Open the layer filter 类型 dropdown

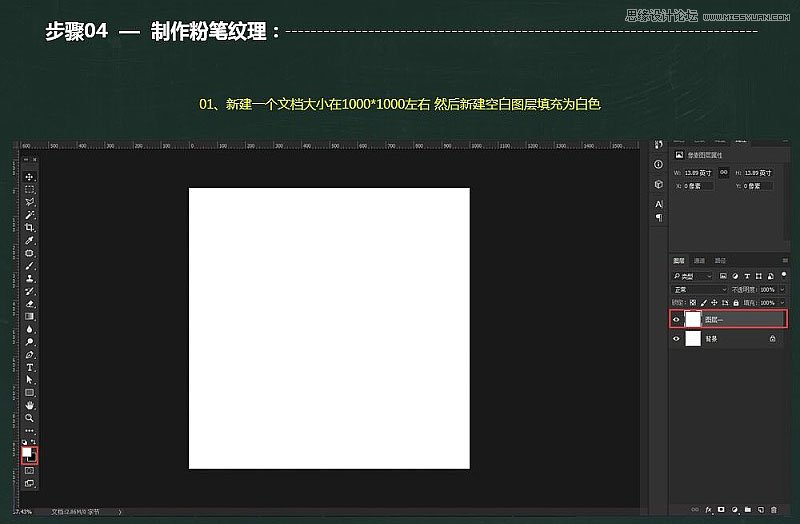(x=692, y=275)
